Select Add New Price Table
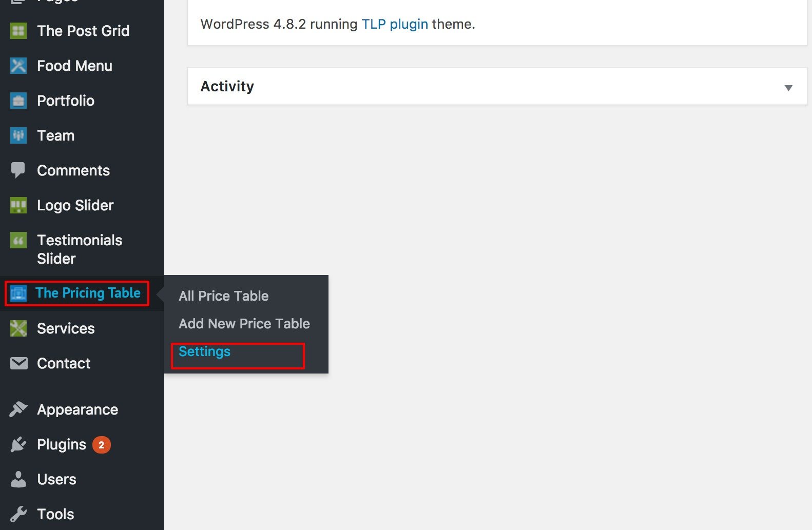 click(x=244, y=324)
